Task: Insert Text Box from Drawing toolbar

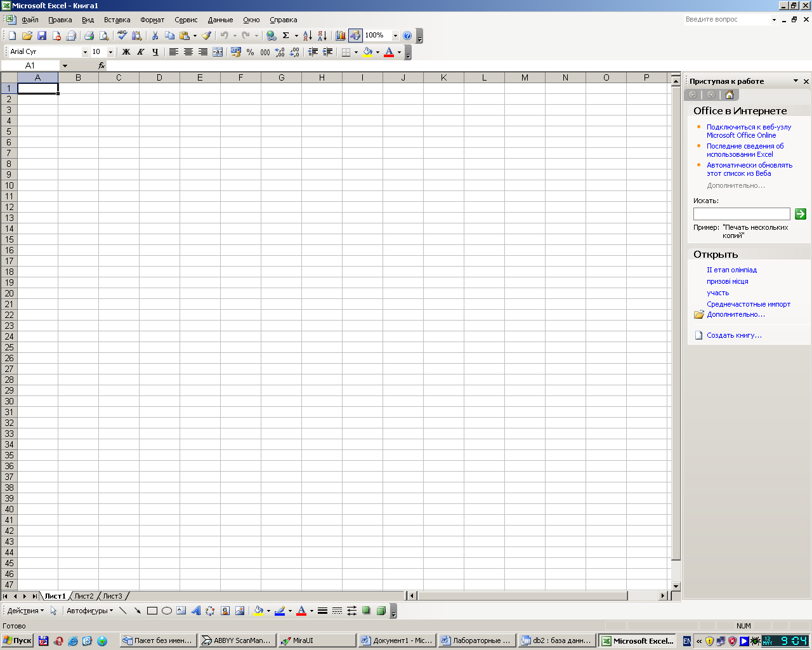Action: (181, 611)
